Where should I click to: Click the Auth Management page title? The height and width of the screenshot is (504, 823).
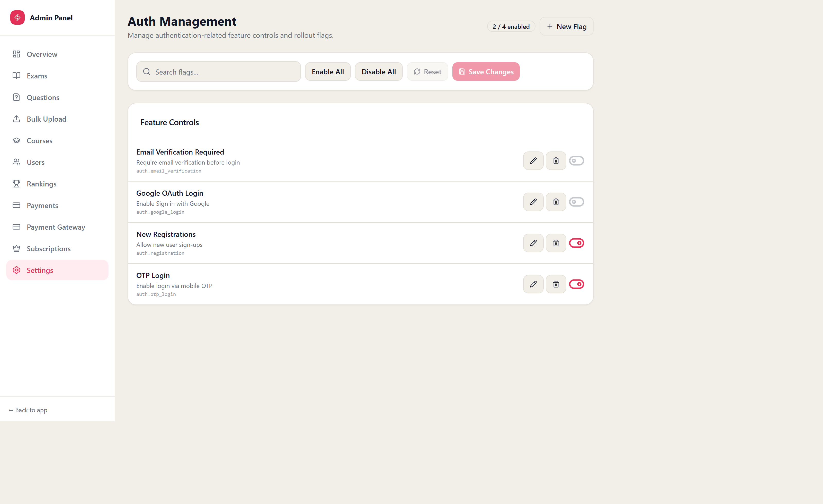[x=182, y=21]
